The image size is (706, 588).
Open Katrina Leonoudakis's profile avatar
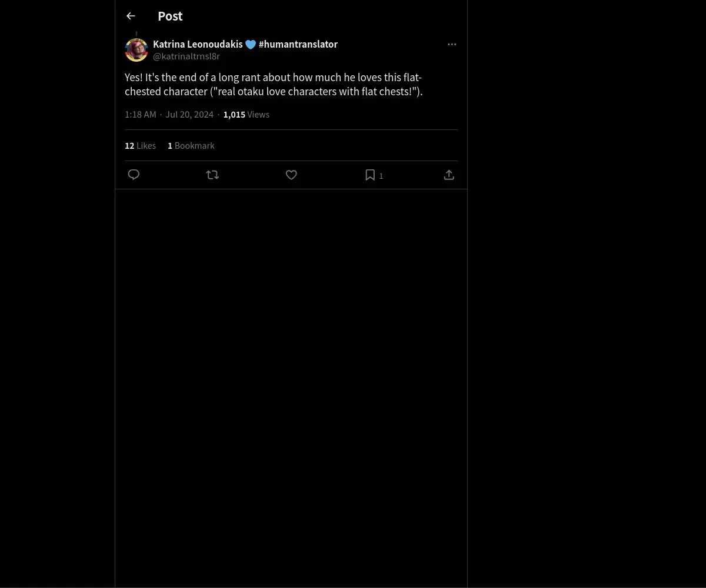136,50
